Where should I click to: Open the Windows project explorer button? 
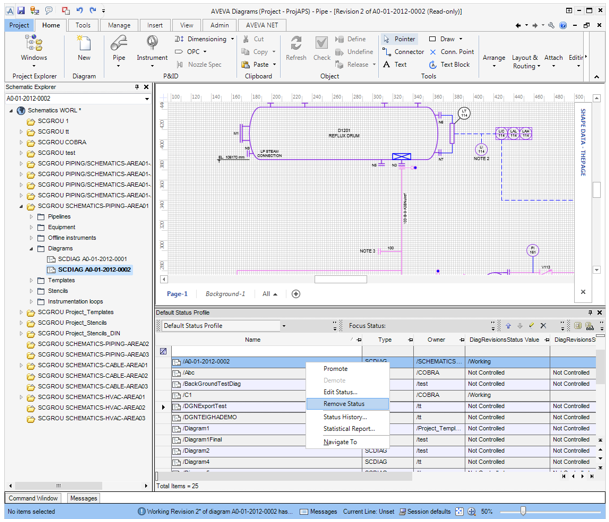[x=34, y=50]
